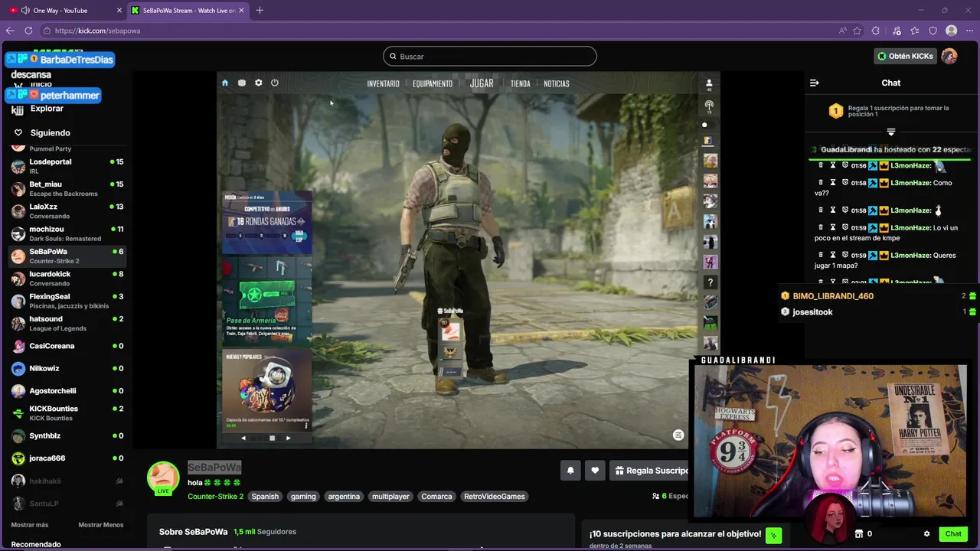The image size is (980, 551).
Task: Click the SeBaPoWa streamer avatar
Action: [x=163, y=478]
